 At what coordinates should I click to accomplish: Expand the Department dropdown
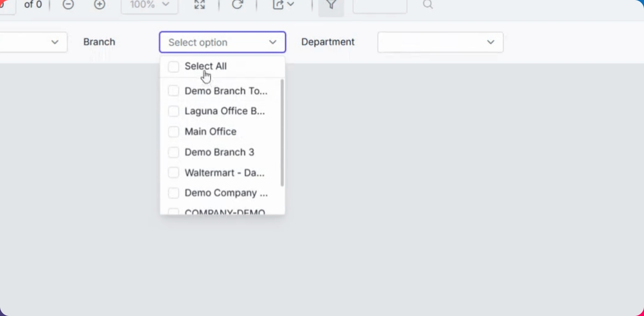[440, 42]
